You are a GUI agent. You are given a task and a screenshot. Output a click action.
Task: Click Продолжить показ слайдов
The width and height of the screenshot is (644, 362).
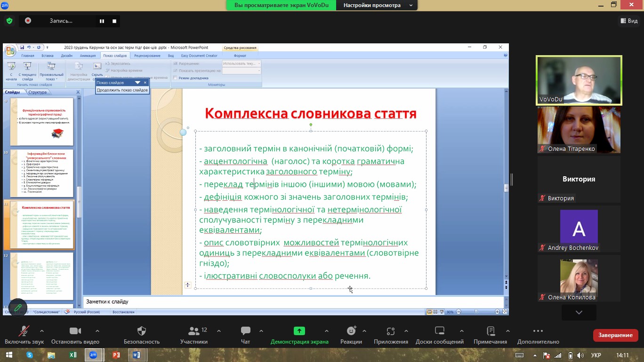point(122,90)
